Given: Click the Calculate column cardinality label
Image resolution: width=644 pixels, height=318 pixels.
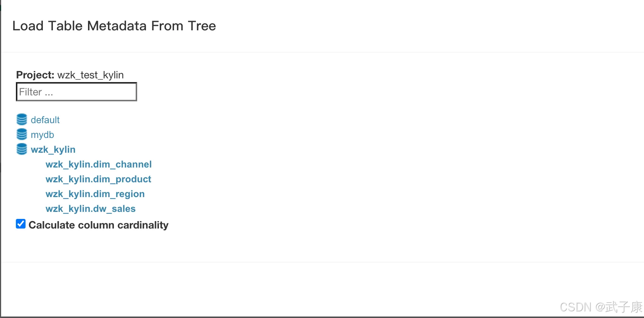Looking at the screenshot, I should tap(99, 225).
